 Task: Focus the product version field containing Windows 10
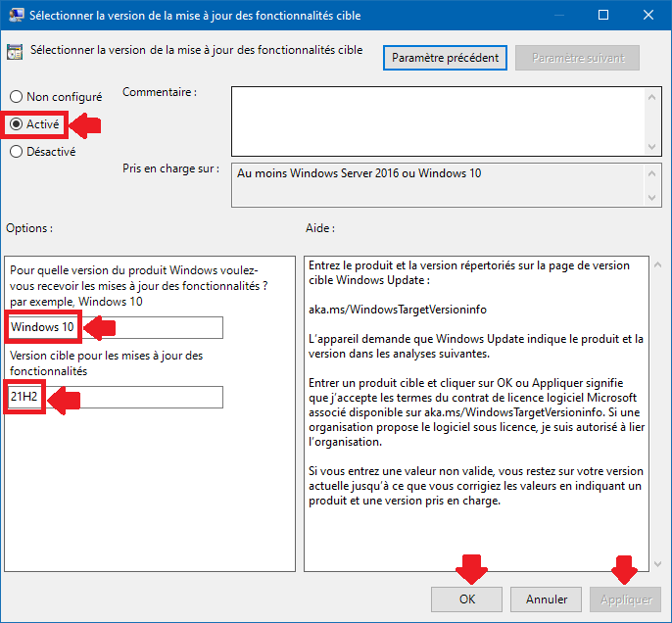click(x=116, y=327)
